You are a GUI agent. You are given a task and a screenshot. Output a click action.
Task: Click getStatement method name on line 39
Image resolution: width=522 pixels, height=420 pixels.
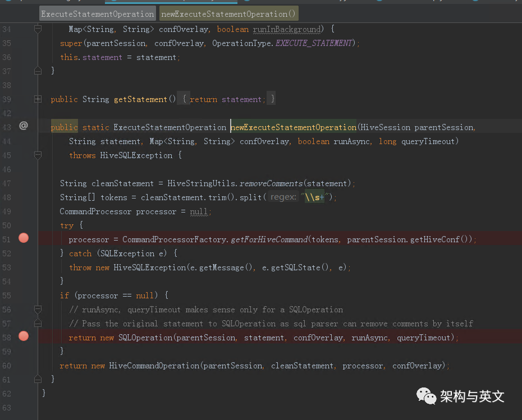140,99
